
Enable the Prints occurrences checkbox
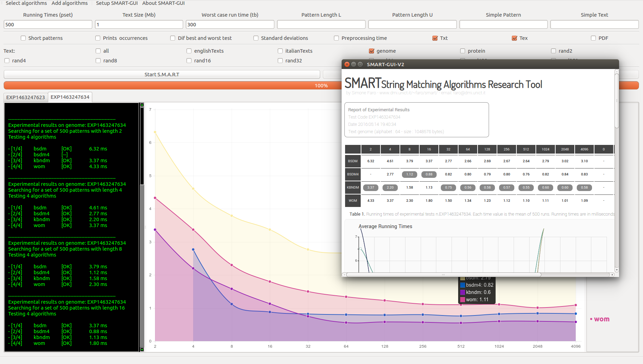98,38
